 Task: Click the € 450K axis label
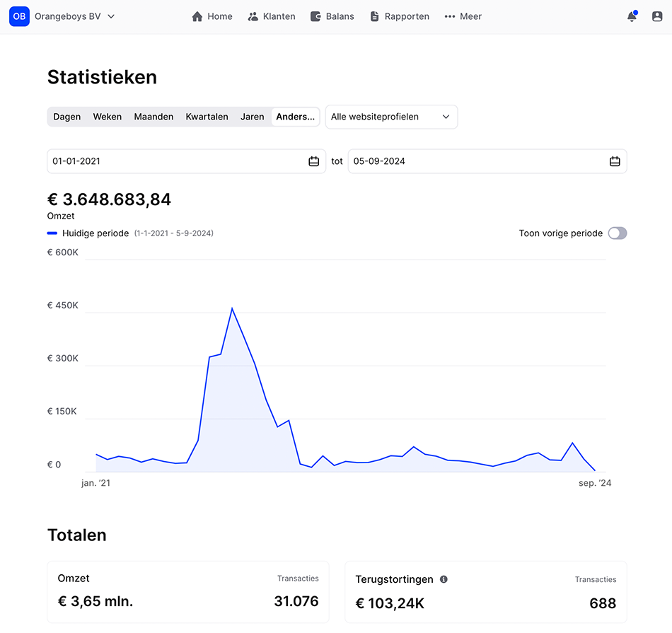[62, 305]
